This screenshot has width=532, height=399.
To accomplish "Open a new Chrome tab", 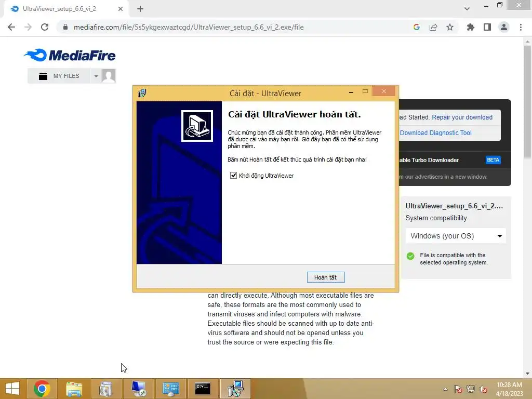I will pyautogui.click(x=140, y=9).
